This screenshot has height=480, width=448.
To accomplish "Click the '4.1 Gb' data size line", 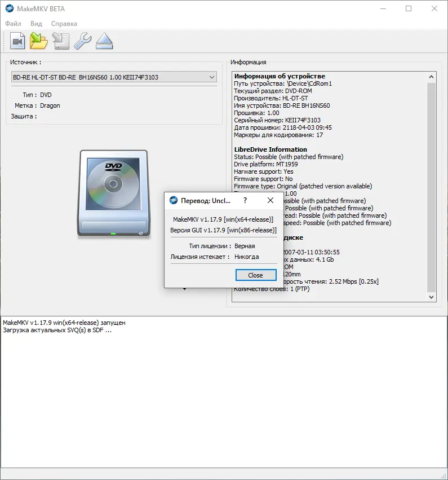I will pos(309,259).
